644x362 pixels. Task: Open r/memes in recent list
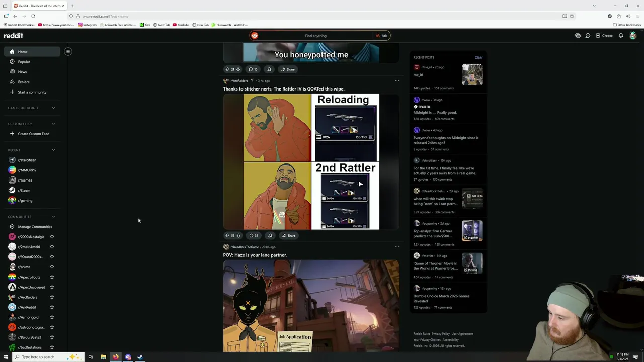32,180
